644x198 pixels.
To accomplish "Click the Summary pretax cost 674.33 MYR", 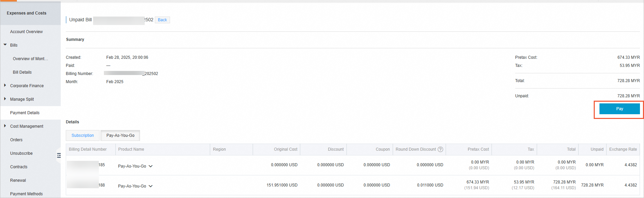I will (x=628, y=57).
